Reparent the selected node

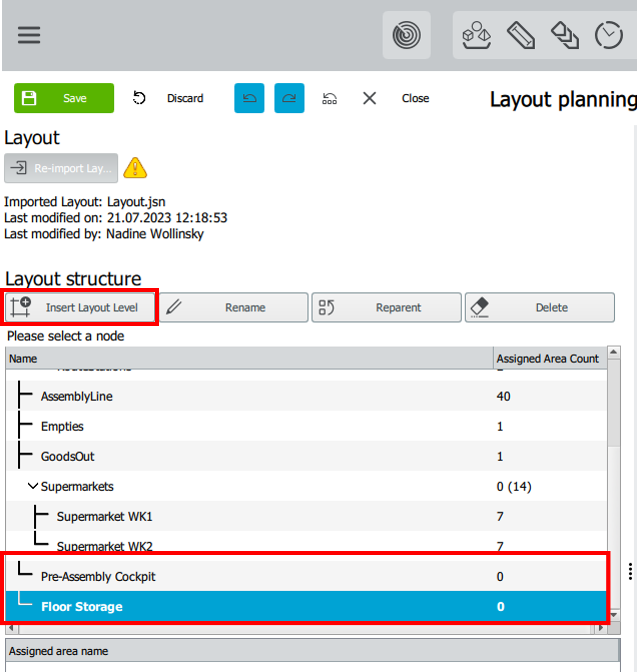point(387,307)
